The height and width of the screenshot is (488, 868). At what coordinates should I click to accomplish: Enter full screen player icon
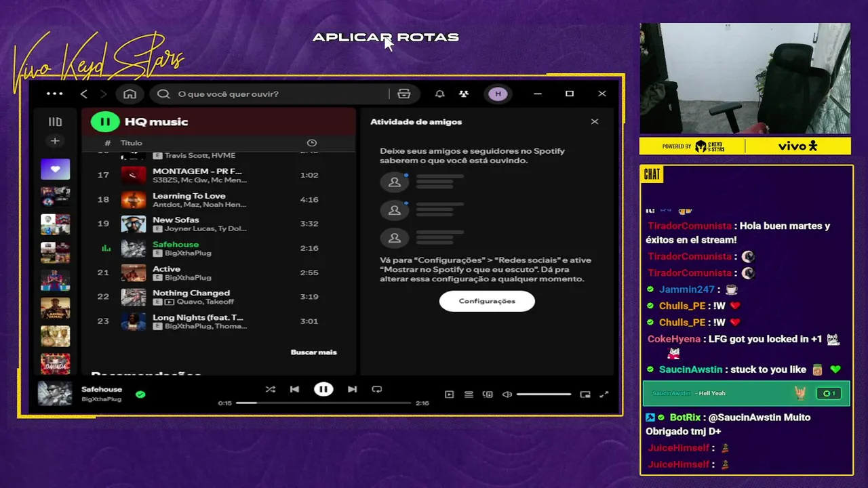(x=604, y=394)
